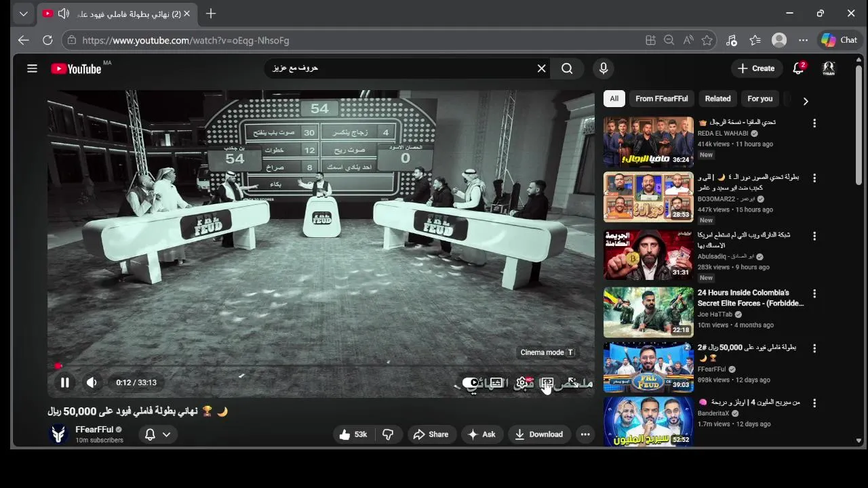The height and width of the screenshot is (488, 868).
Task: Open the 39:03 FFearFFul video thumbnail
Action: click(x=648, y=367)
